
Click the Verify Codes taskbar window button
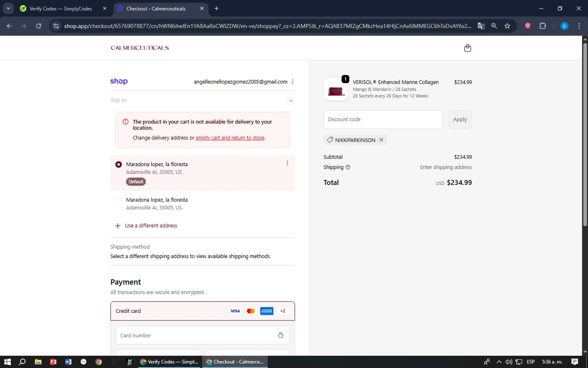tap(169, 362)
